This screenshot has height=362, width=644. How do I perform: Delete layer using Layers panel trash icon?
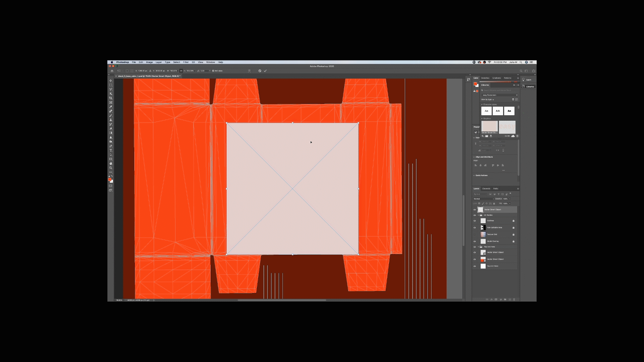[x=514, y=299]
